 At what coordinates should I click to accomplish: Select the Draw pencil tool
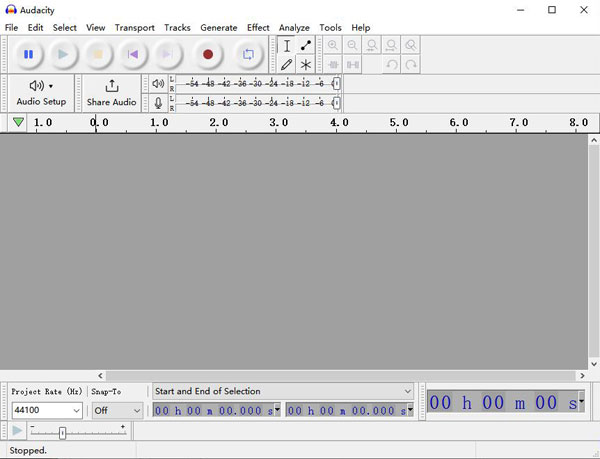click(x=287, y=64)
